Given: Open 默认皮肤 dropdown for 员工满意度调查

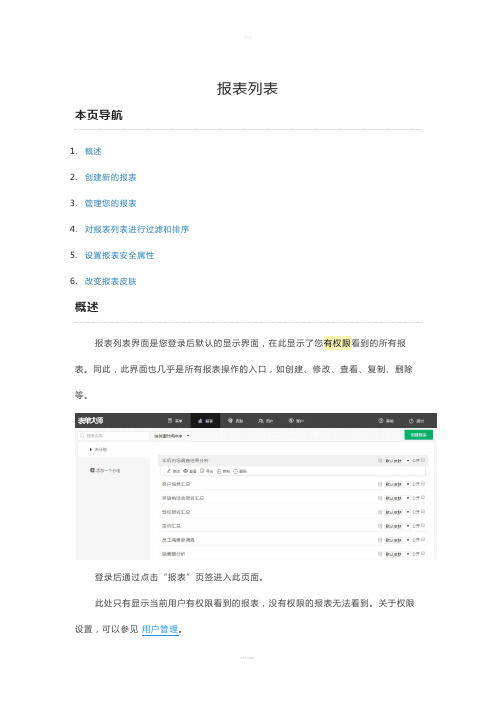Looking at the screenshot, I should pyautogui.click(x=397, y=539).
